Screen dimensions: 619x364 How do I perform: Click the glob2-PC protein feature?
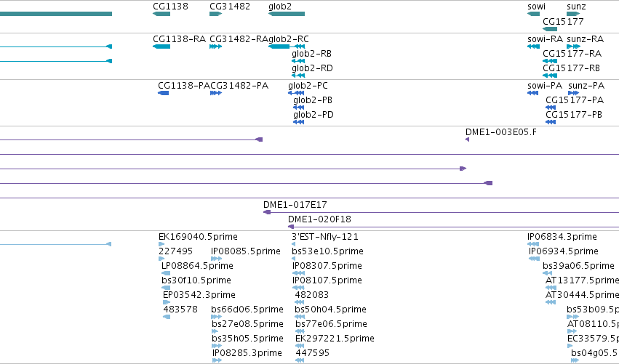pyautogui.click(x=296, y=93)
